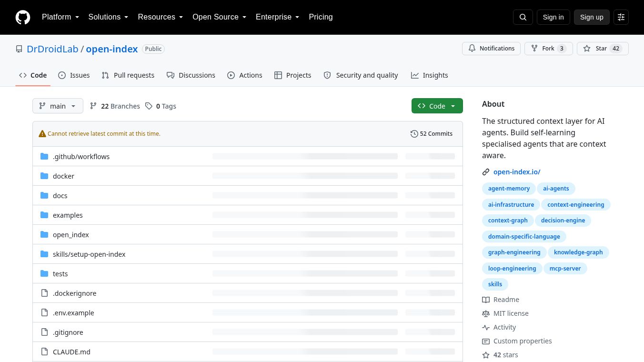The height and width of the screenshot is (362, 644).
Task: Switch to the Discussions tab
Action: [x=191, y=75]
